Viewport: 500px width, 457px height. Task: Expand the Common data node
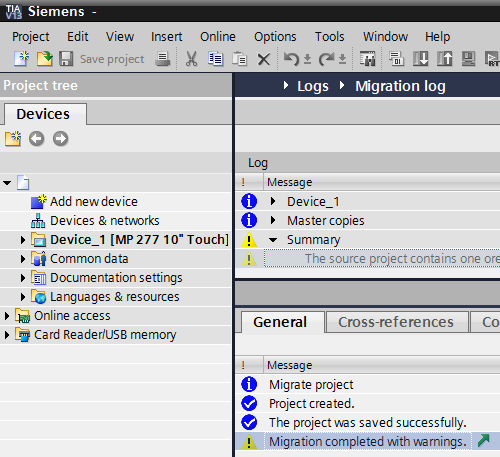click(23, 259)
